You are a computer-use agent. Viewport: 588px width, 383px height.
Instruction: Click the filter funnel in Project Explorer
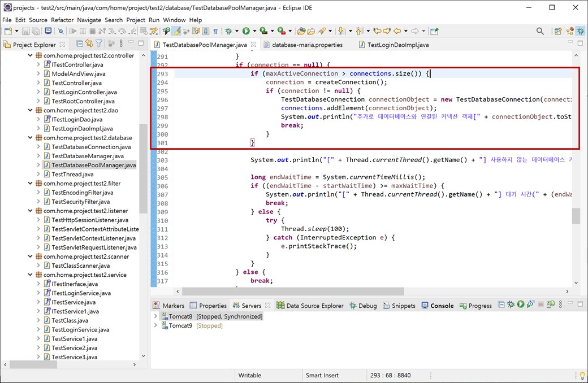point(99,44)
